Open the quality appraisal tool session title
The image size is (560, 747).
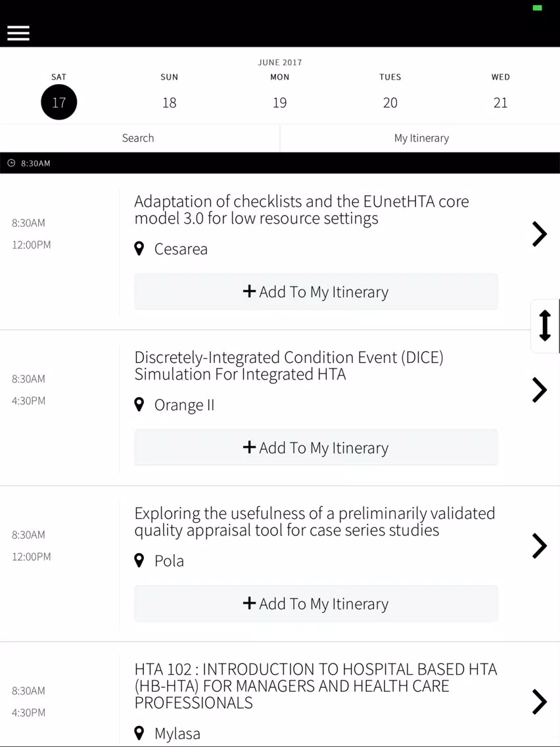(x=314, y=521)
